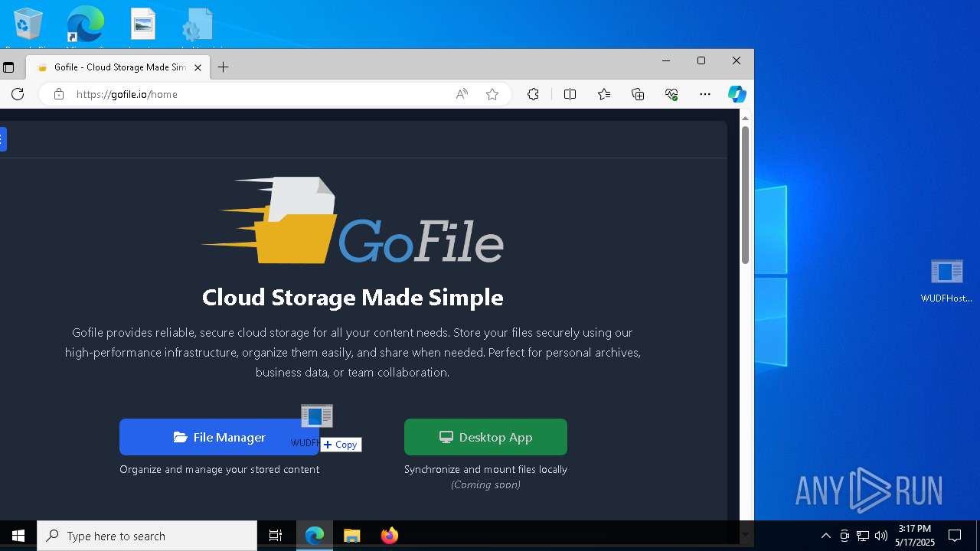This screenshot has height=551, width=980.
Task: Add this page to favorites with the star
Action: (492, 94)
